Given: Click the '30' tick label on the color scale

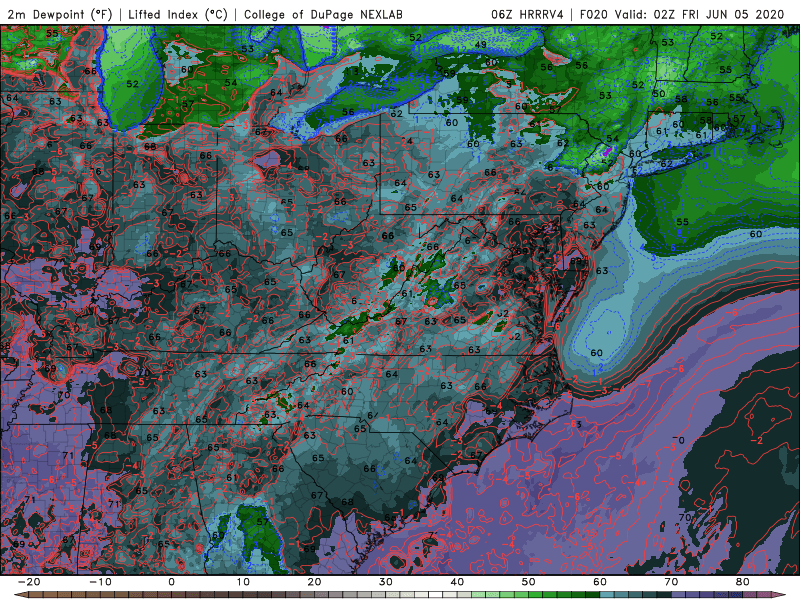Looking at the screenshot, I should click(386, 582).
